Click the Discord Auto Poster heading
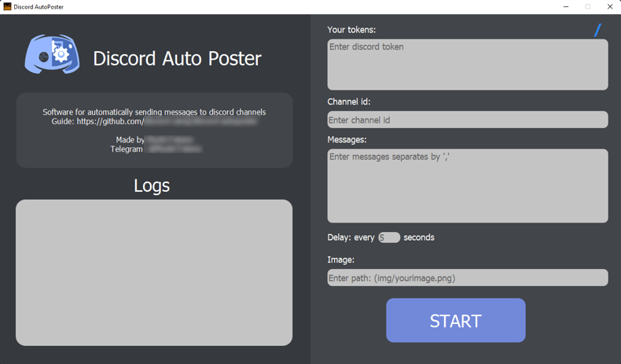The height and width of the screenshot is (364, 621). (x=177, y=58)
